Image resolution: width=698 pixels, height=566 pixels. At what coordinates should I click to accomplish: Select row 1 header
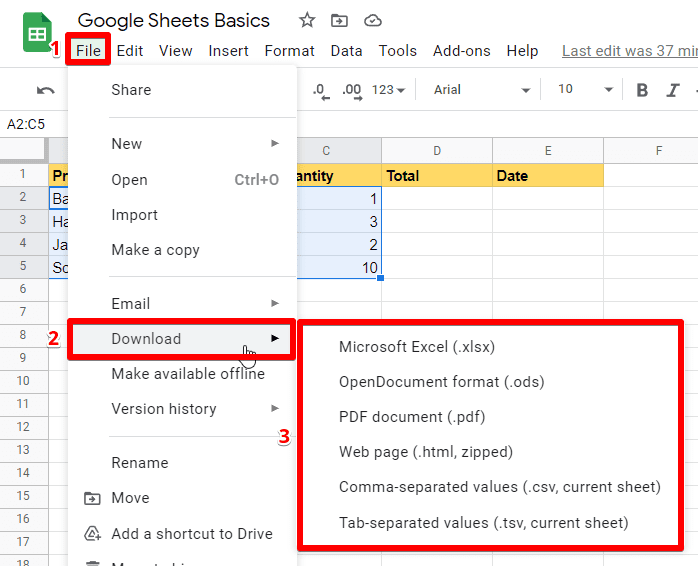click(x=23, y=174)
